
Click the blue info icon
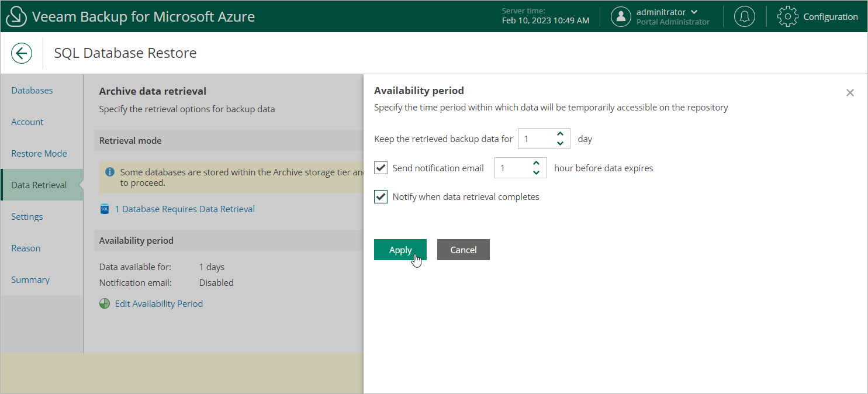point(109,172)
